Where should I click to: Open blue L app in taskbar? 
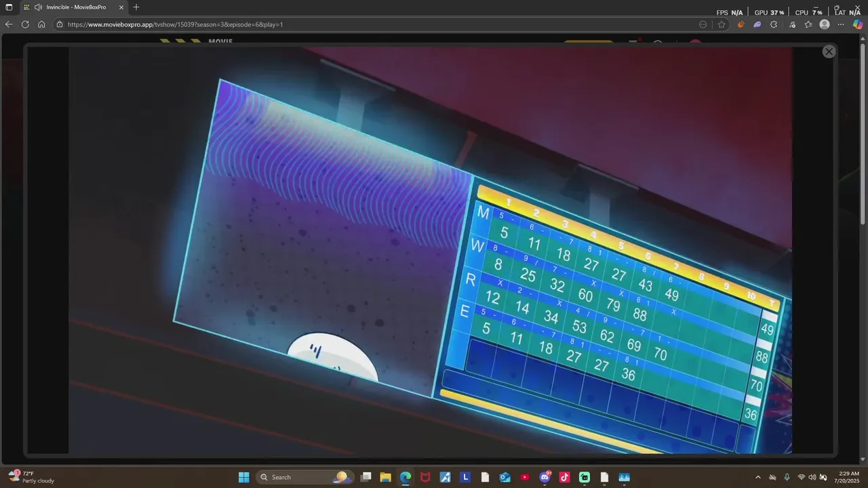tap(465, 477)
